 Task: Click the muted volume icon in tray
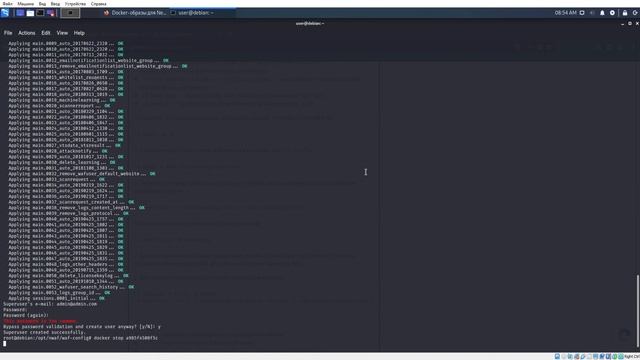click(592, 13)
